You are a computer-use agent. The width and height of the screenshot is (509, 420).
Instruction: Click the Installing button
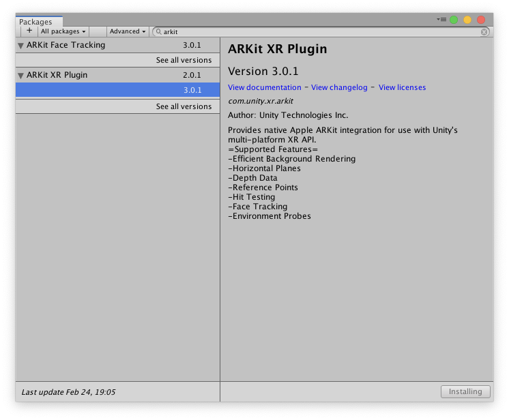465,391
